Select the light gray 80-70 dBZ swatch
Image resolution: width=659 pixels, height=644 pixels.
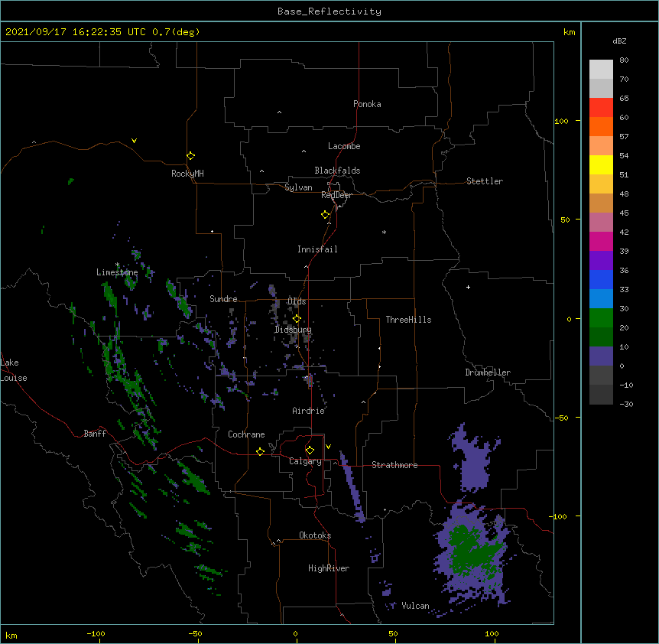[x=601, y=70]
